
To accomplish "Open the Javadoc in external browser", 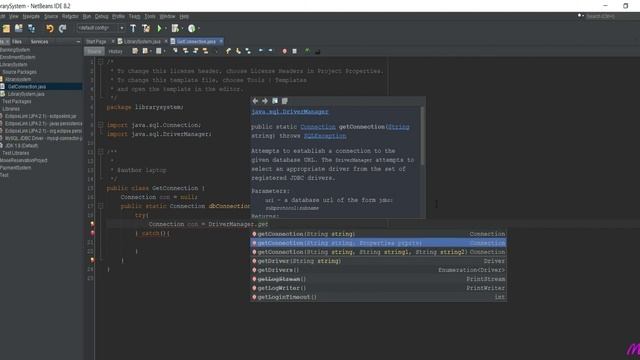I will click(x=275, y=101).
